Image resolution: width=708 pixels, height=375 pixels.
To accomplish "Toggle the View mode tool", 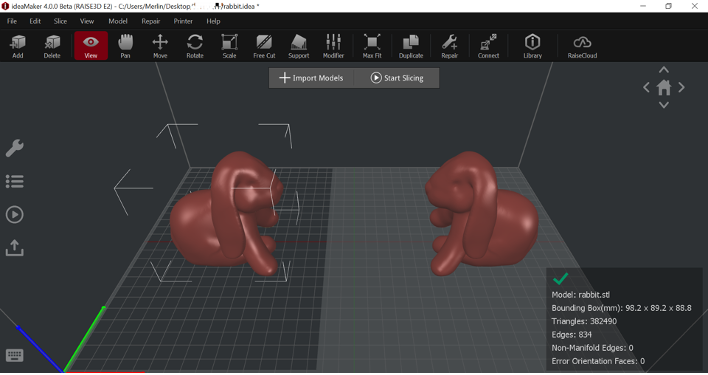I will point(91,46).
